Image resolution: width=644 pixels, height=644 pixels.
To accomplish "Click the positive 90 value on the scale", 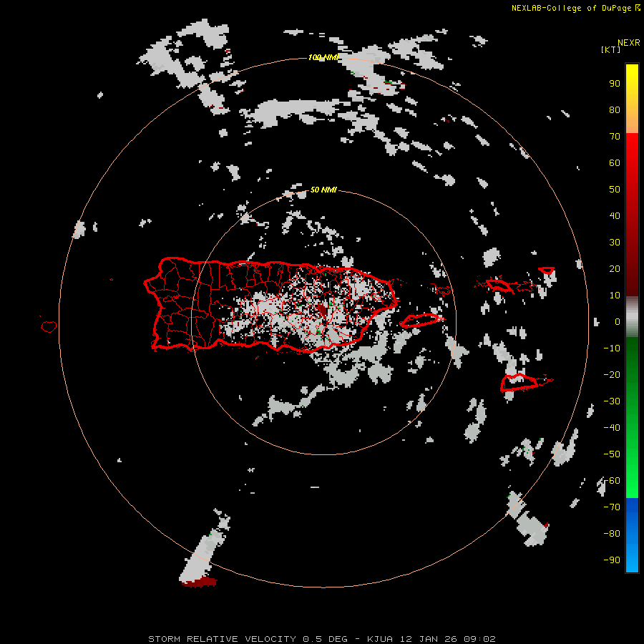I will [x=615, y=84].
